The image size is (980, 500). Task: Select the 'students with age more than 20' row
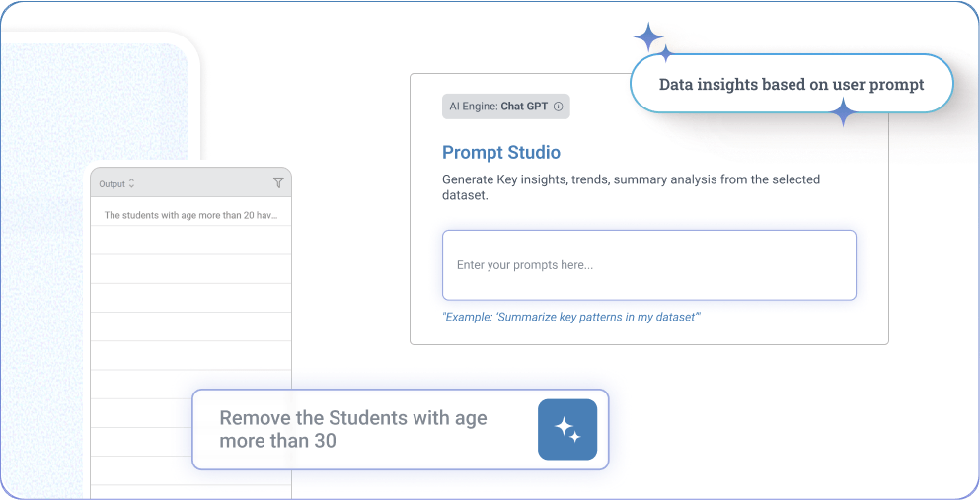pyautogui.click(x=191, y=215)
